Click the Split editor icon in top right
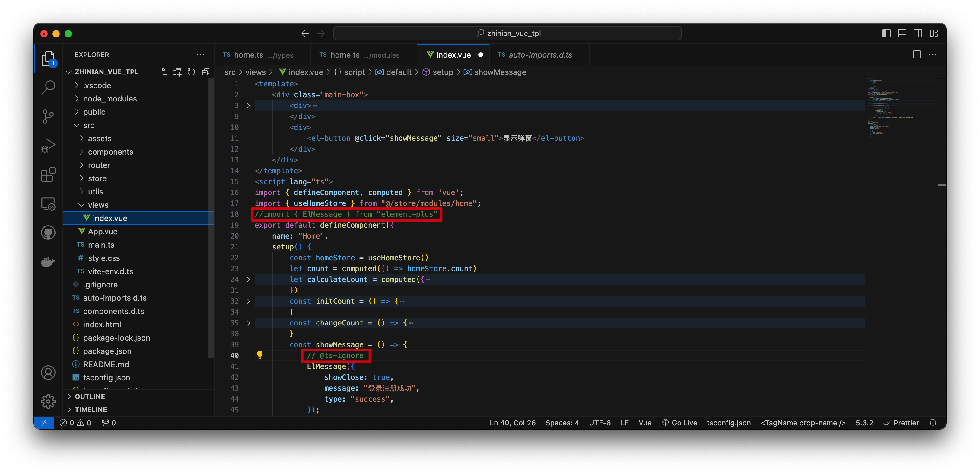Viewport: 980px width, 474px height. click(917, 55)
